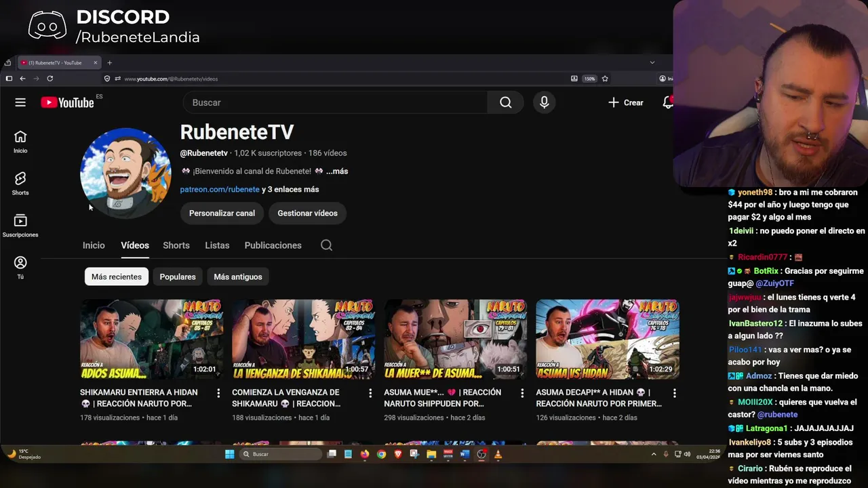Viewport: 868px width, 488px height.
Task: Launch Brave browser from the taskbar
Action: 398,454
